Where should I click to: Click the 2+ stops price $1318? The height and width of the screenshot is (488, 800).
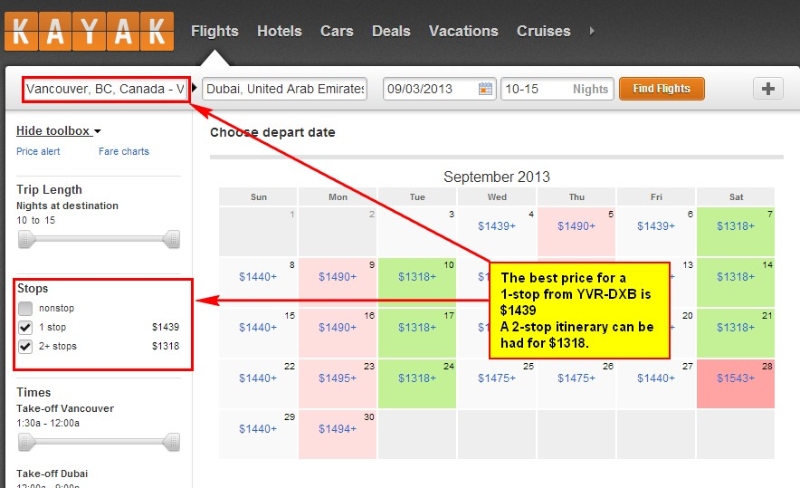coord(165,346)
